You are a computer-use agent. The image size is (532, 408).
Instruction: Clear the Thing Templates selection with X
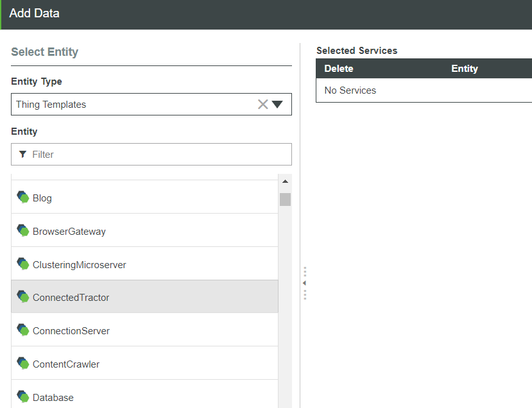pyautogui.click(x=262, y=105)
